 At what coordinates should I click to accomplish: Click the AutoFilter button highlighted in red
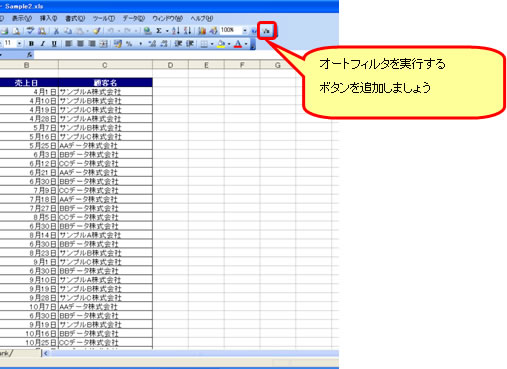point(266,31)
